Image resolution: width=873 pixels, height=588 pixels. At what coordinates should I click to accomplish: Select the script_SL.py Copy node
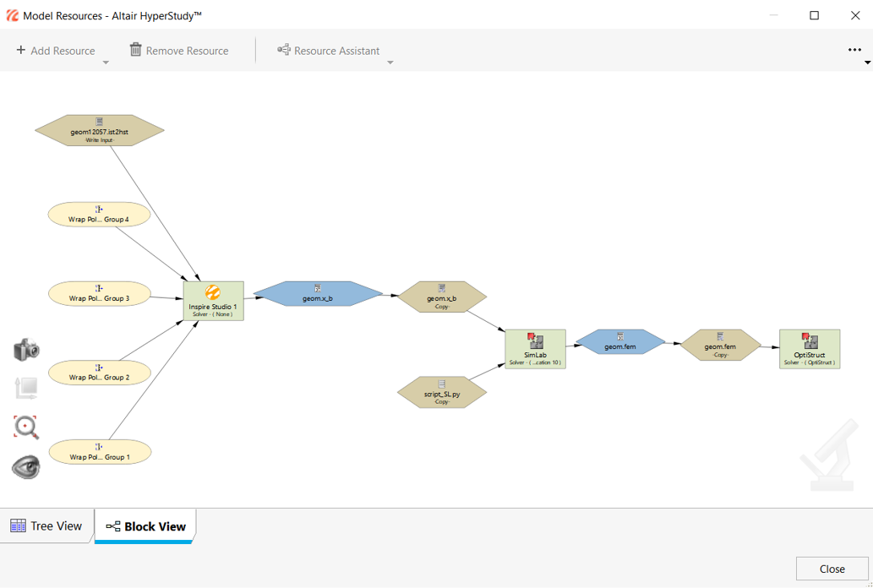[442, 392]
